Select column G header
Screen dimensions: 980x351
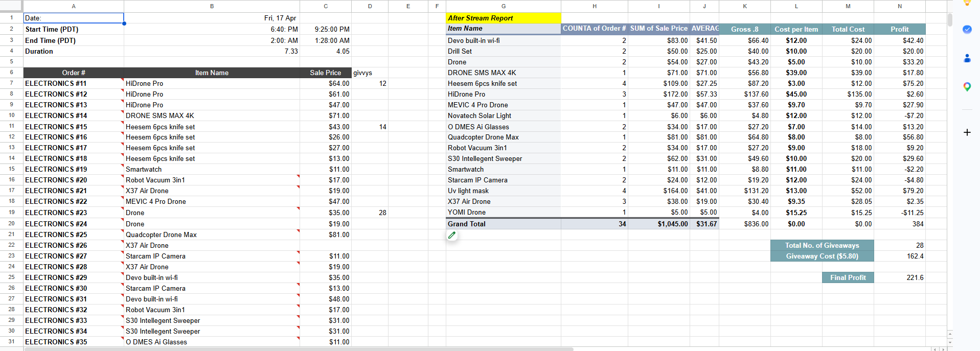(504, 6)
